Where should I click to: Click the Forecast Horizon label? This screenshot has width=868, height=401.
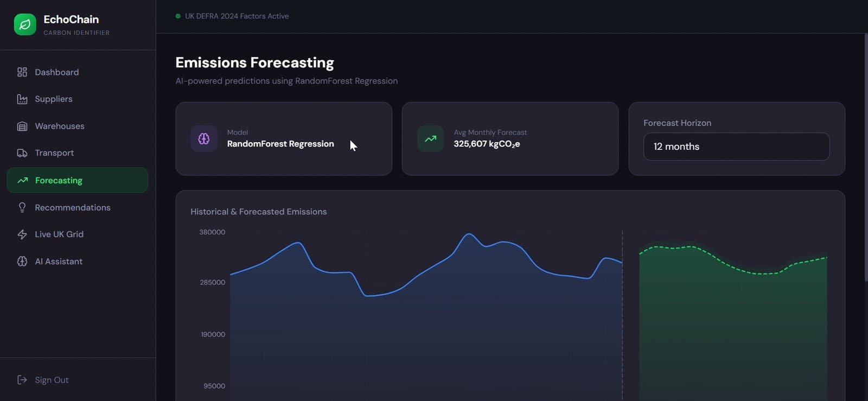coord(677,123)
